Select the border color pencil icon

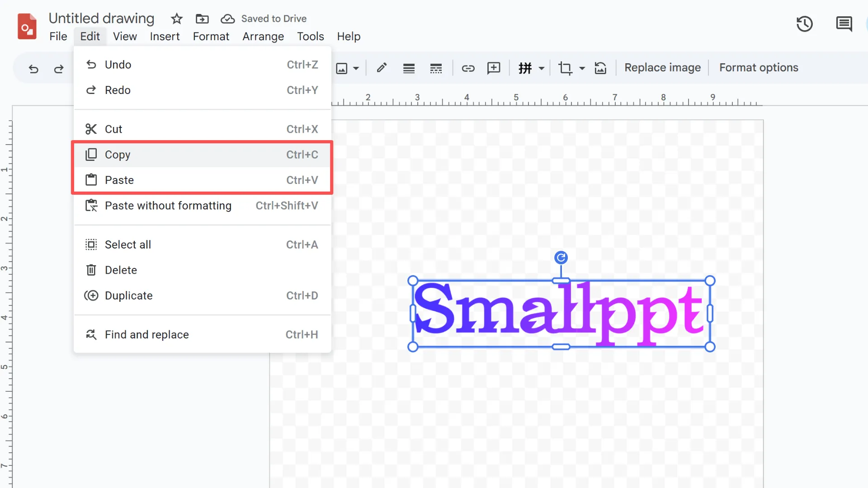382,68
